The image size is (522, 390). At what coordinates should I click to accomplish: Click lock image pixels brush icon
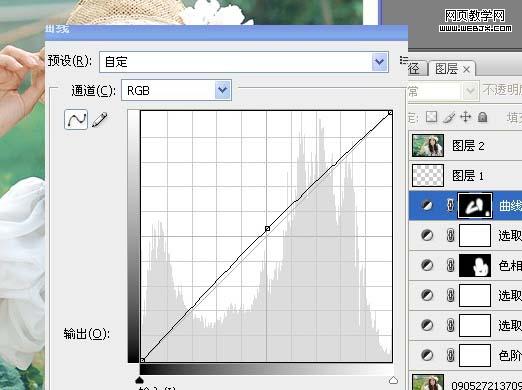tap(449, 117)
